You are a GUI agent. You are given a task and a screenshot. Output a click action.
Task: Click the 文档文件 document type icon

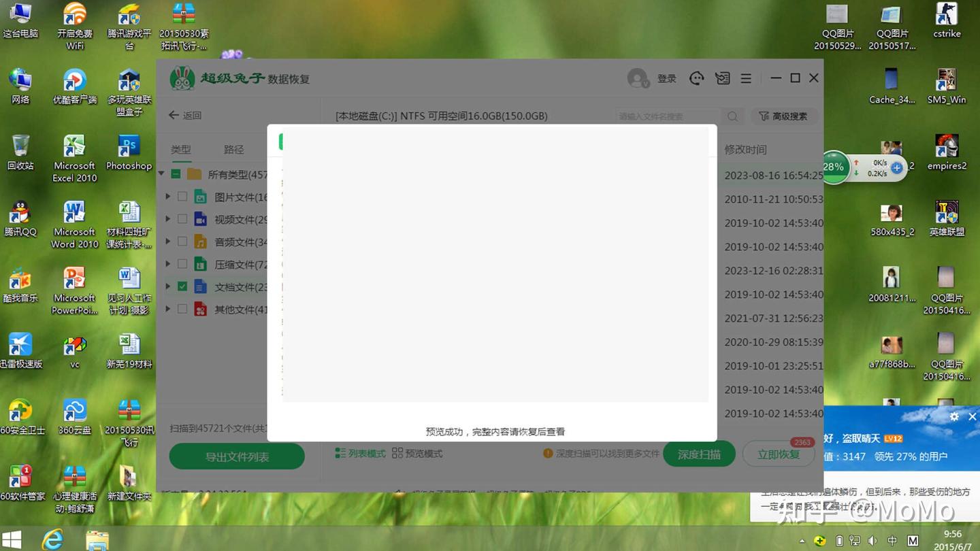tap(201, 286)
